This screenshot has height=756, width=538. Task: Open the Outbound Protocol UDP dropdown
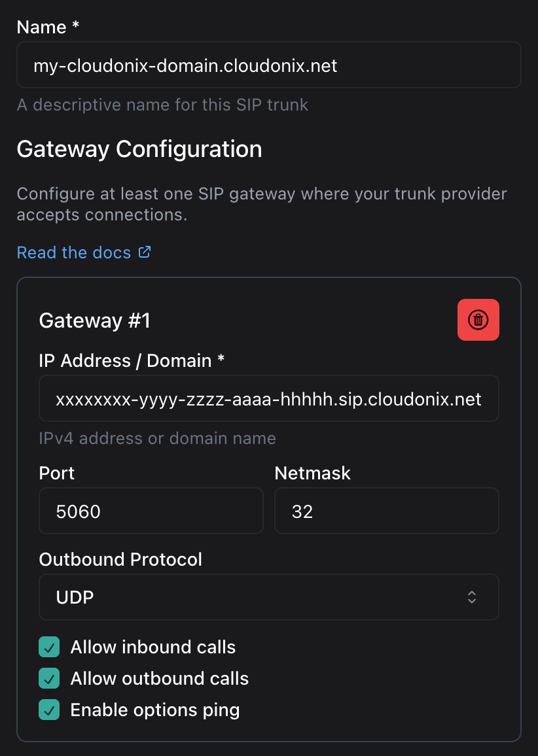(x=268, y=597)
